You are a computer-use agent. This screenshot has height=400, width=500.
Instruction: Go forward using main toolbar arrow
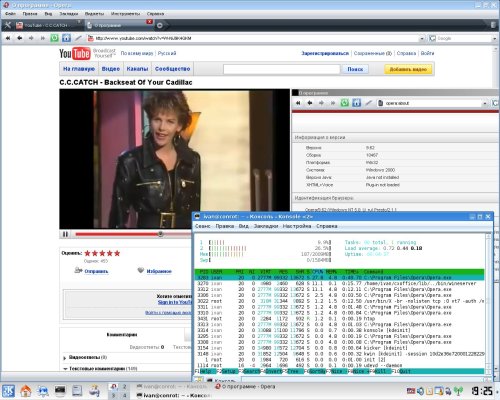pyautogui.click(x=31, y=38)
